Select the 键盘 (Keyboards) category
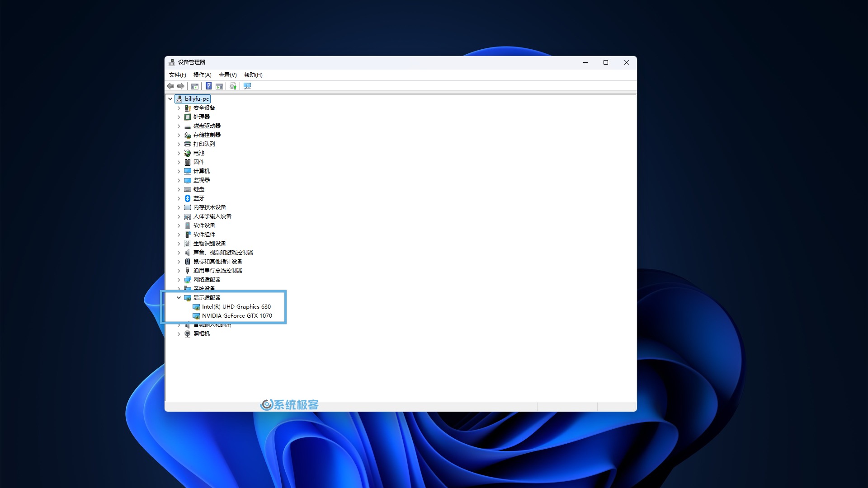This screenshot has height=488, width=868. 198,189
